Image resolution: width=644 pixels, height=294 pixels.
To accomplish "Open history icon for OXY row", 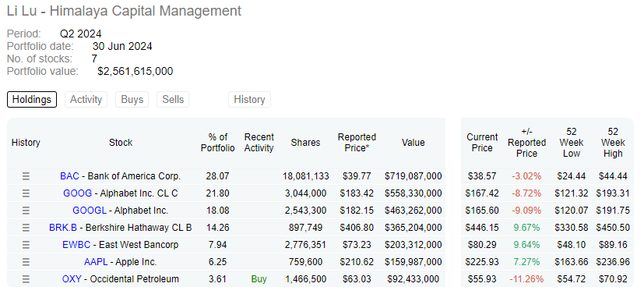I will click(26, 279).
